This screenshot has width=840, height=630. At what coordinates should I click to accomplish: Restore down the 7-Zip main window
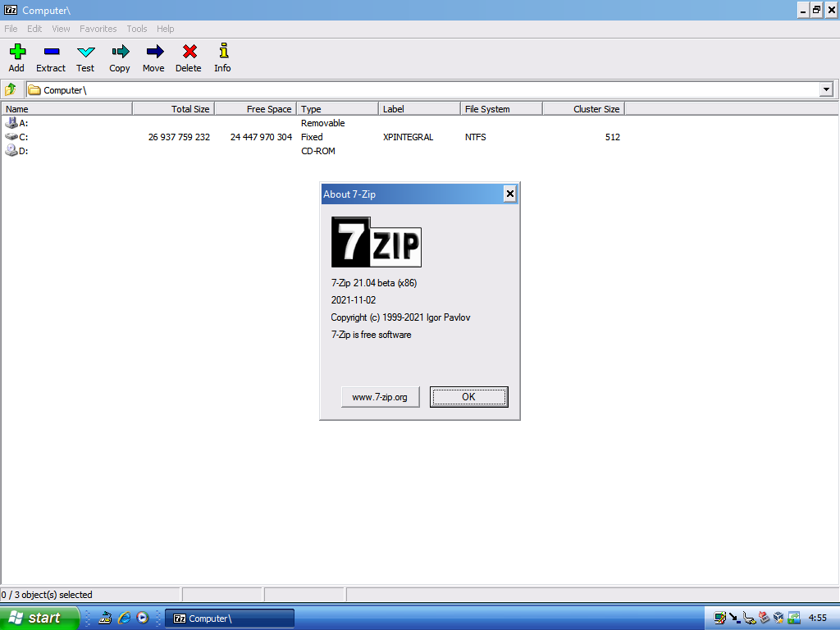click(x=817, y=10)
